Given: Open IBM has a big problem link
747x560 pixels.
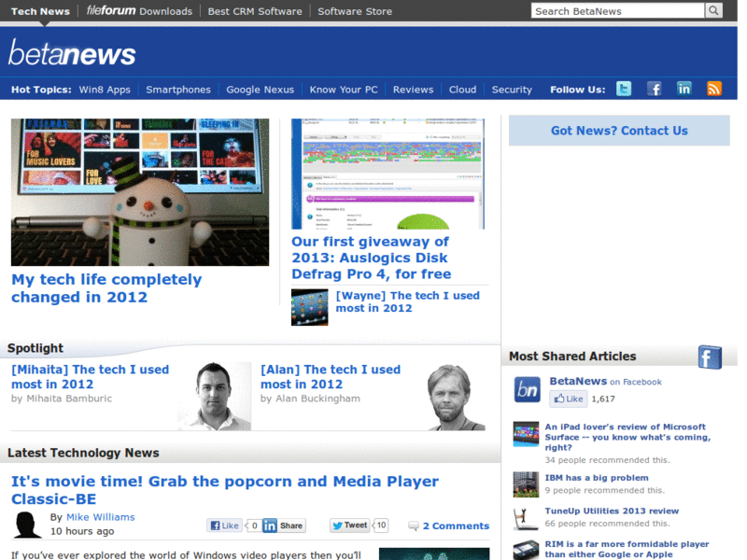Looking at the screenshot, I should click(597, 478).
